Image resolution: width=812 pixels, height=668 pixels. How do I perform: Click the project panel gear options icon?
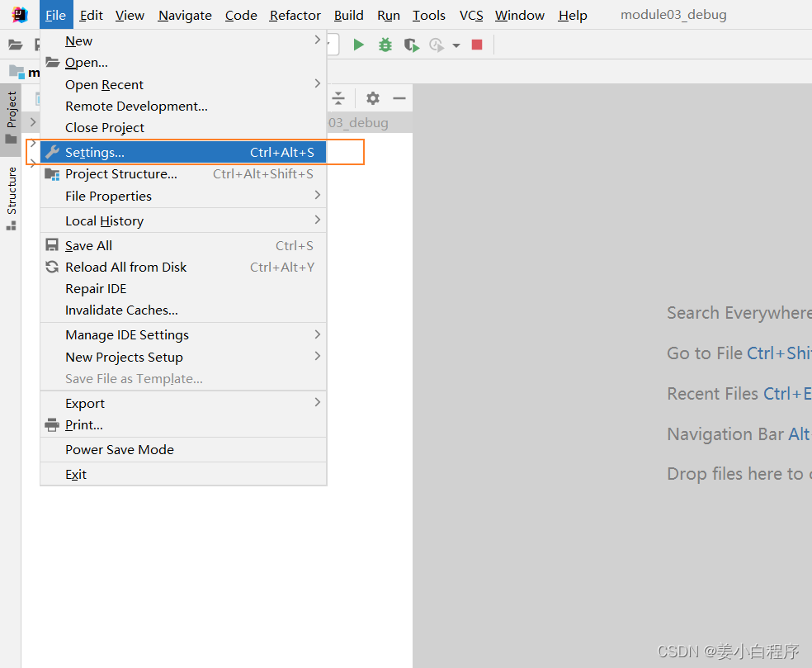373,98
